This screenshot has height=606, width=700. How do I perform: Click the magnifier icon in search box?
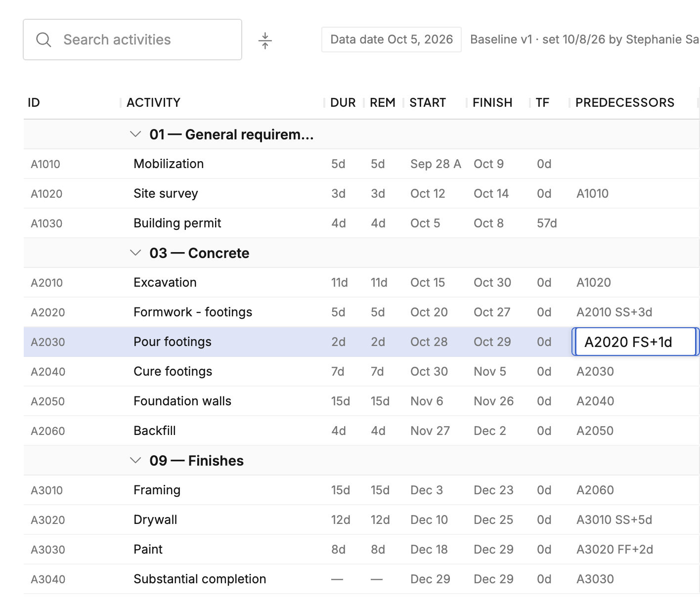click(x=44, y=40)
